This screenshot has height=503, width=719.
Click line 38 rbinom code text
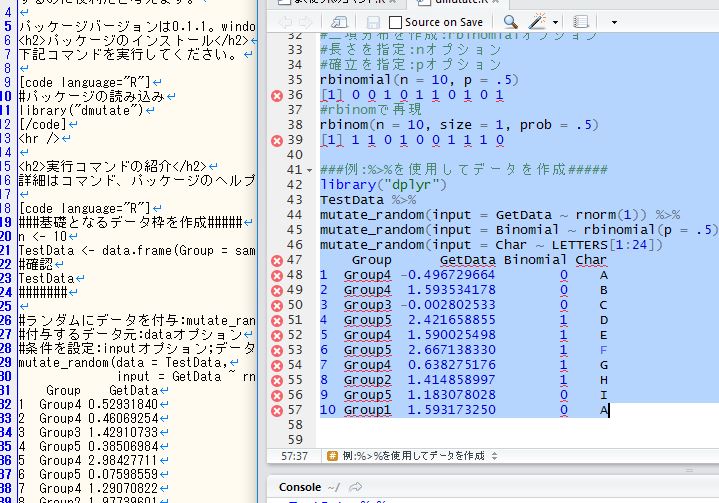click(459, 125)
